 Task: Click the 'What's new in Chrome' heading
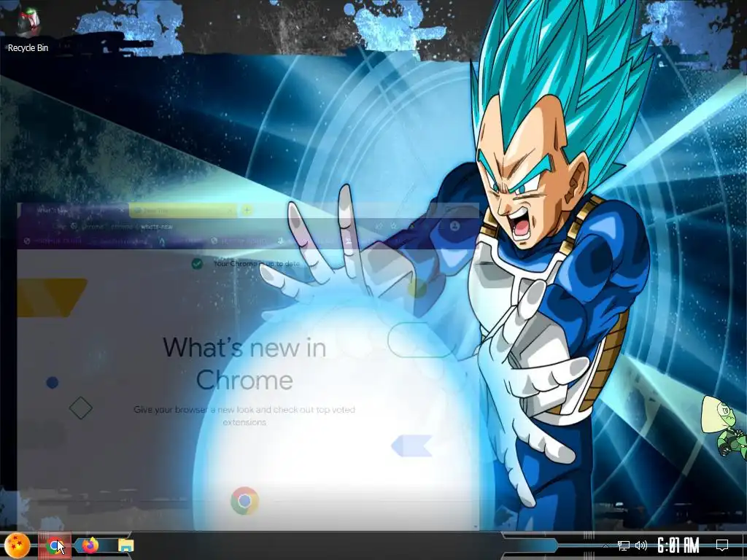pyautogui.click(x=244, y=363)
